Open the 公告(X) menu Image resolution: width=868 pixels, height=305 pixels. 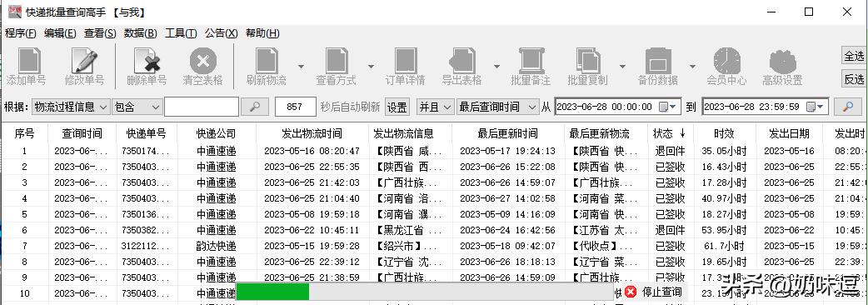[x=222, y=33]
